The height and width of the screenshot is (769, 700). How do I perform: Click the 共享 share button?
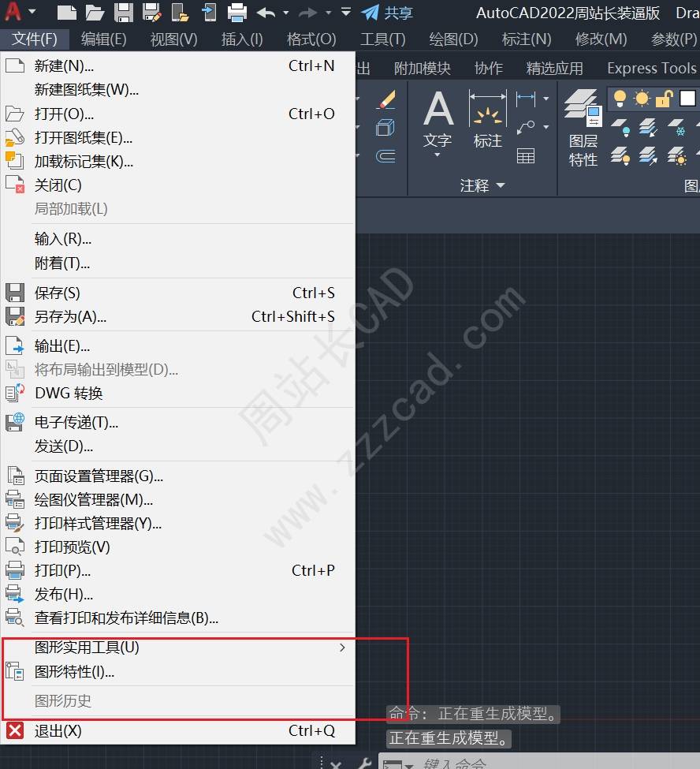click(x=387, y=13)
